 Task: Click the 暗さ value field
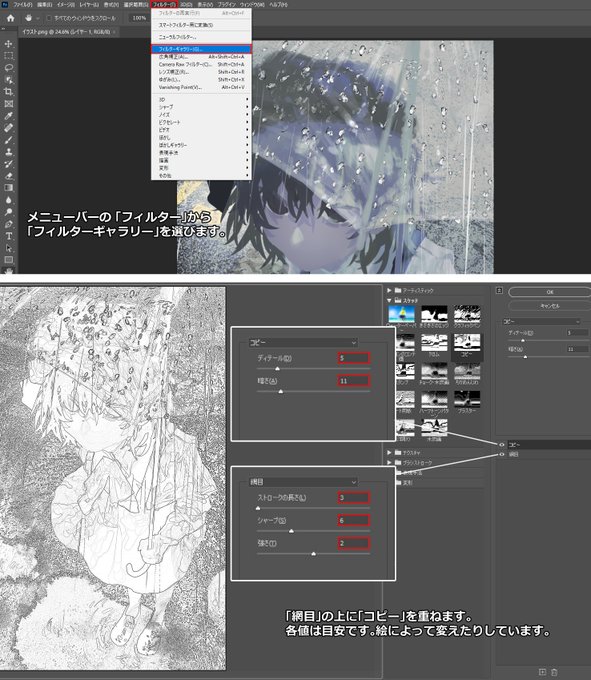click(x=577, y=349)
